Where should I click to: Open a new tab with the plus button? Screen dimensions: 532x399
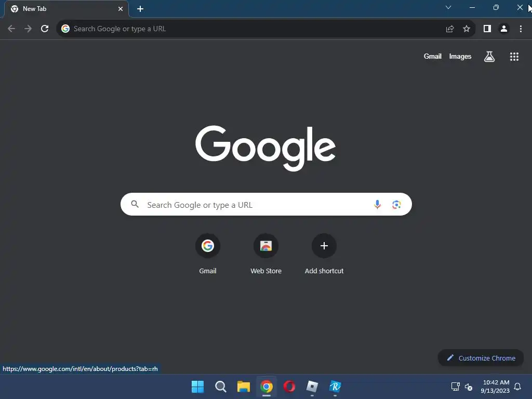140,9
